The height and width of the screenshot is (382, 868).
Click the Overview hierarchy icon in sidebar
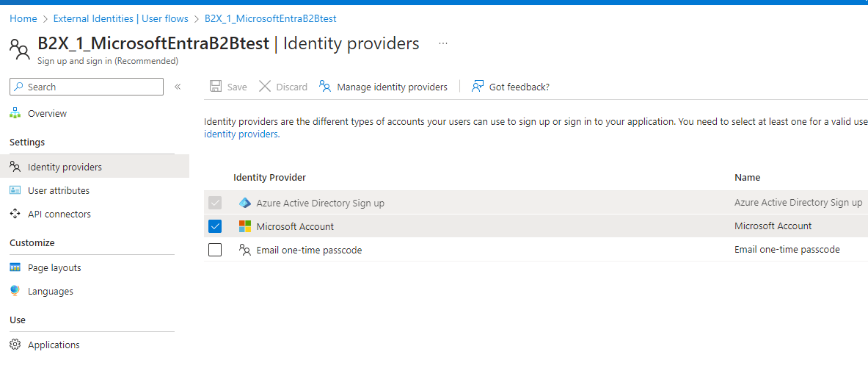click(15, 113)
